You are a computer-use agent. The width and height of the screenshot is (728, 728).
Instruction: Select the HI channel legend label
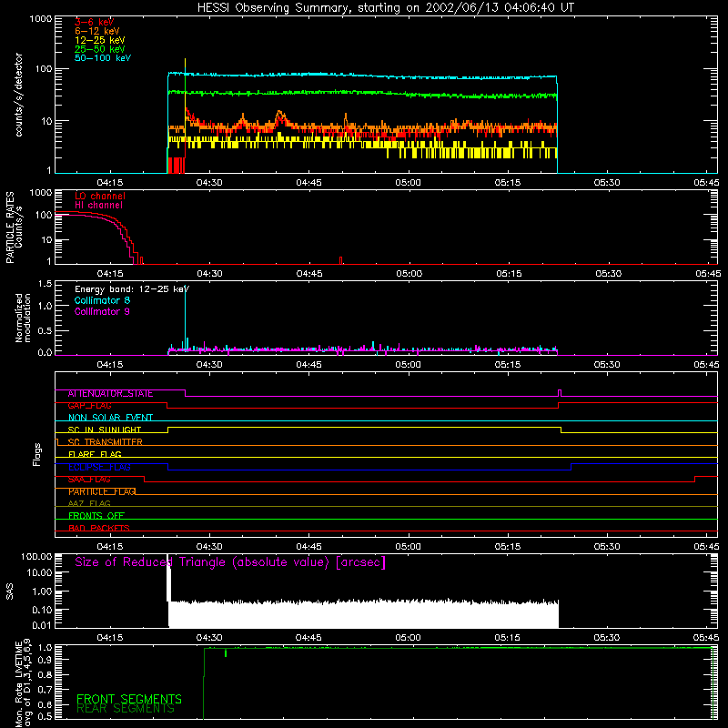point(98,206)
